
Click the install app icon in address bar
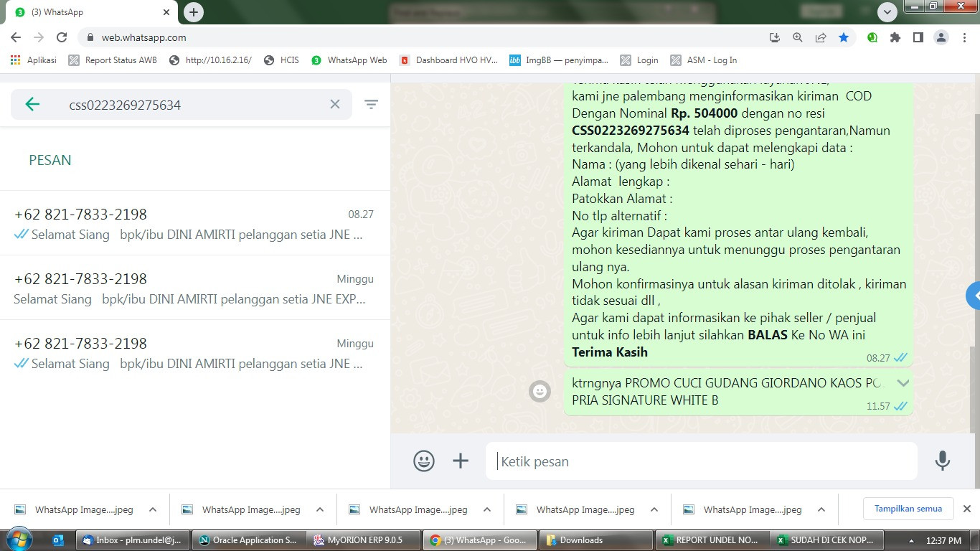pyautogui.click(x=775, y=37)
